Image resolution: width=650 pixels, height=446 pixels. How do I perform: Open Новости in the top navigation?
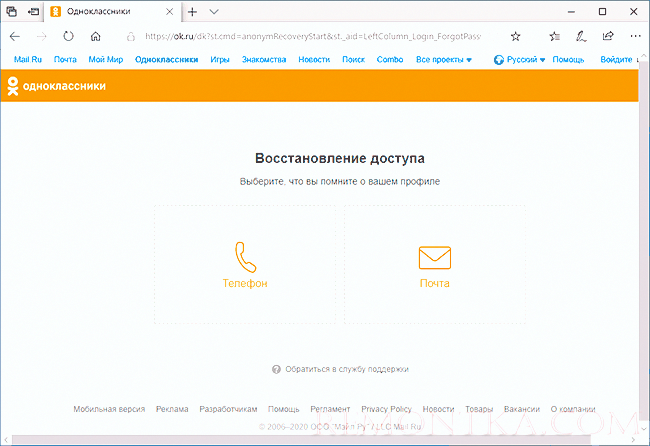point(314,60)
